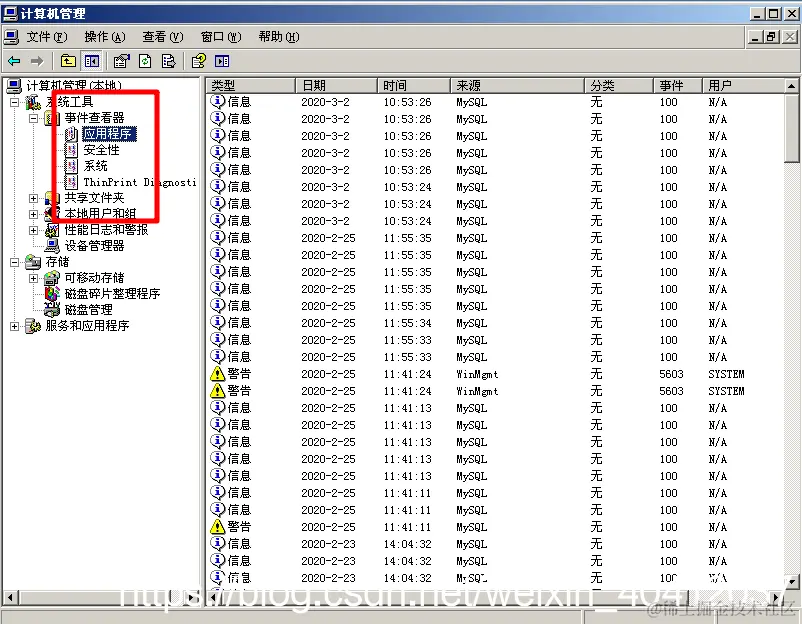Viewport: 802px width, 624px height.
Task: Select the 事件查看器 tree label
Action: point(95,118)
